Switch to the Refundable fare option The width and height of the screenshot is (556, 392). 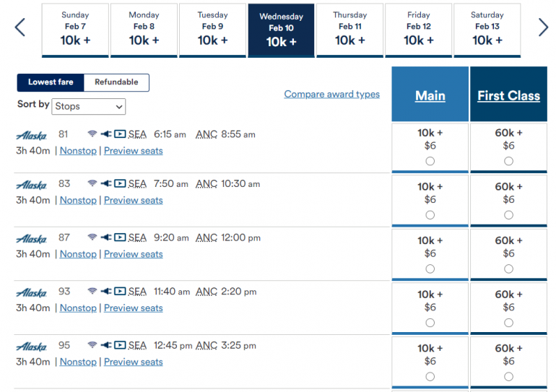point(116,82)
